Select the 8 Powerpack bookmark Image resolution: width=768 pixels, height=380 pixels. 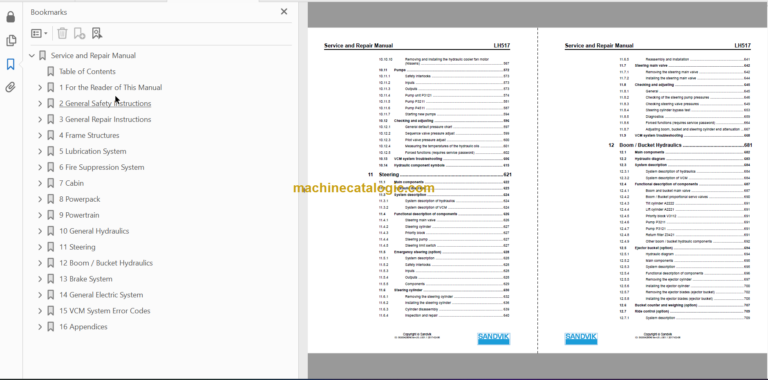point(80,199)
